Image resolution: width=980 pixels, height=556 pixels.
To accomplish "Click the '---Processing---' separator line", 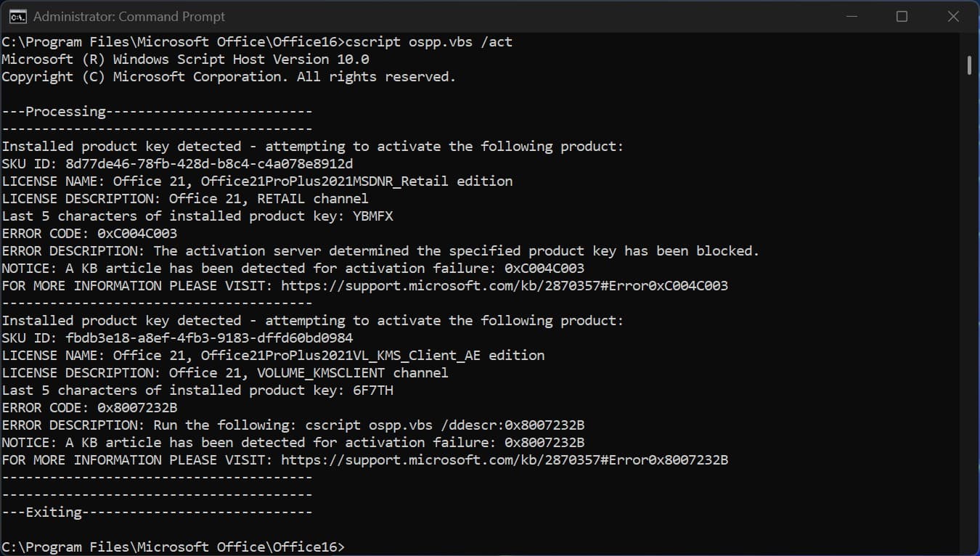I will point(157,112).
